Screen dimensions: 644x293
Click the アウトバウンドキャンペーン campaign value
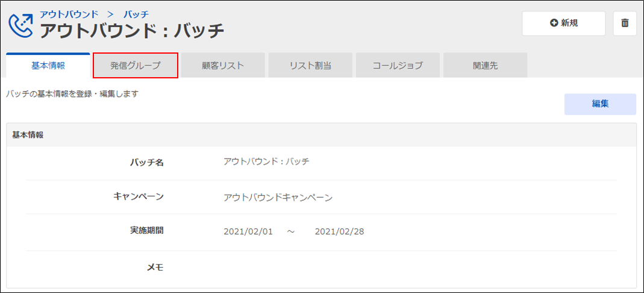278,197
